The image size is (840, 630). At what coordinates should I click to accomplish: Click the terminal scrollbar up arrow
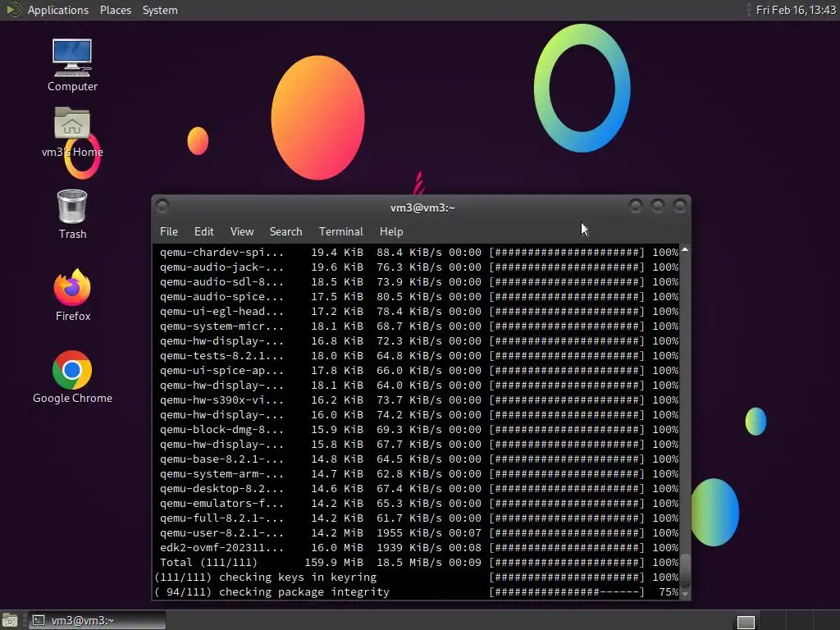click(685, 249)
